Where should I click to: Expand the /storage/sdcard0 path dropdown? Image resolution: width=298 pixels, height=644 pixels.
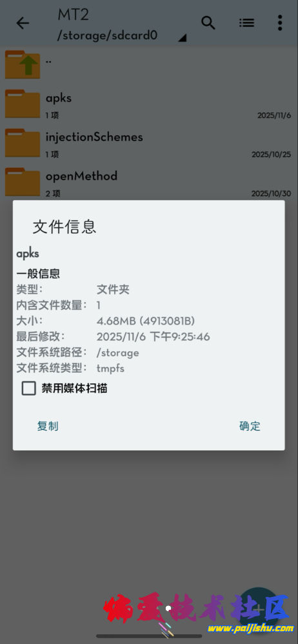pos(108,35)
